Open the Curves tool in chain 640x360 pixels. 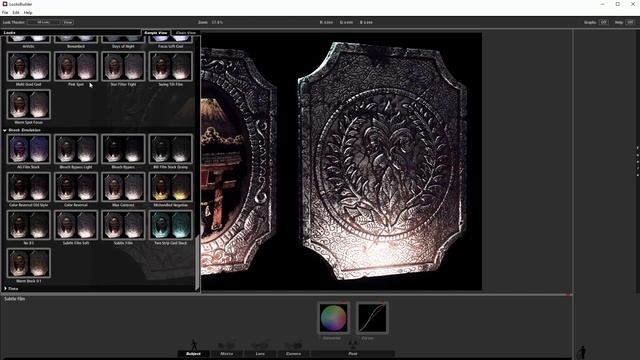(372, 318)
